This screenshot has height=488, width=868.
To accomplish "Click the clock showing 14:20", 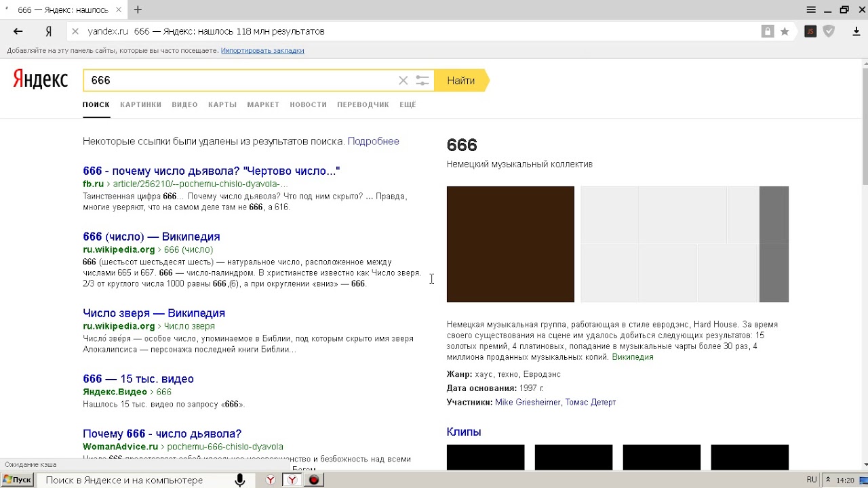I will (845, 480).
